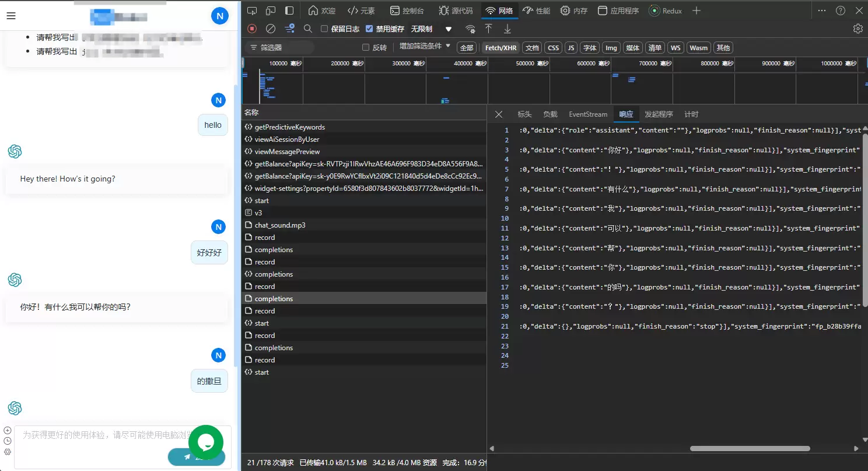Viewport: 868px width, 471px height.
Task: Open the hamburger menu in chat app
Action: pyautogui.click(x=10, y=16)
